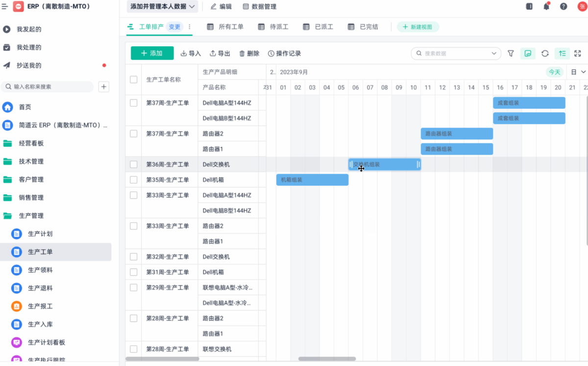Open 首页 in sidebar
Image resolution: width=588 pixels, height=366 pixels.
24,107
